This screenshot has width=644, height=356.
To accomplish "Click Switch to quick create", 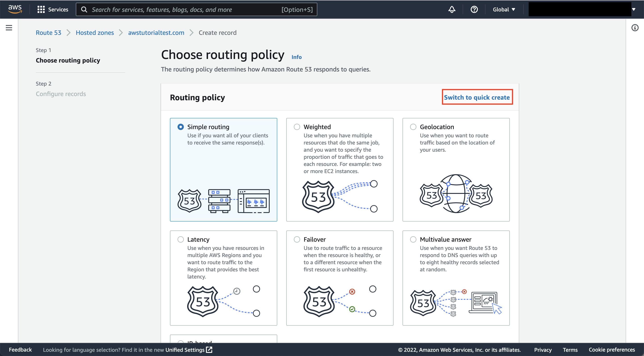I will pos(477,97).
